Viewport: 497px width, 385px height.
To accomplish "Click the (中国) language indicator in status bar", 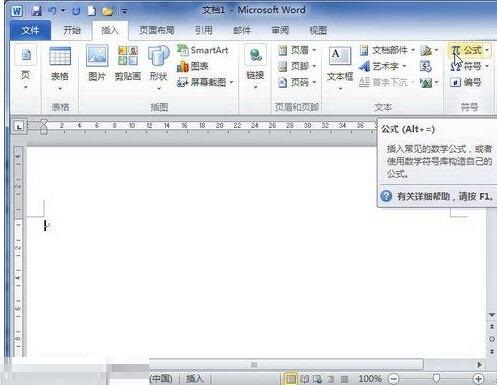I will tap(161, 379).
